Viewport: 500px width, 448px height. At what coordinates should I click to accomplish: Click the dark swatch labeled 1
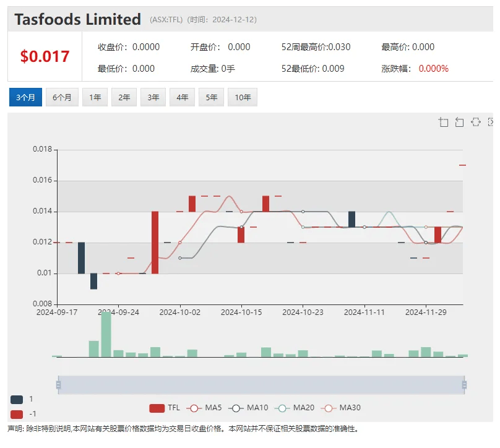(x=17, y=400)
